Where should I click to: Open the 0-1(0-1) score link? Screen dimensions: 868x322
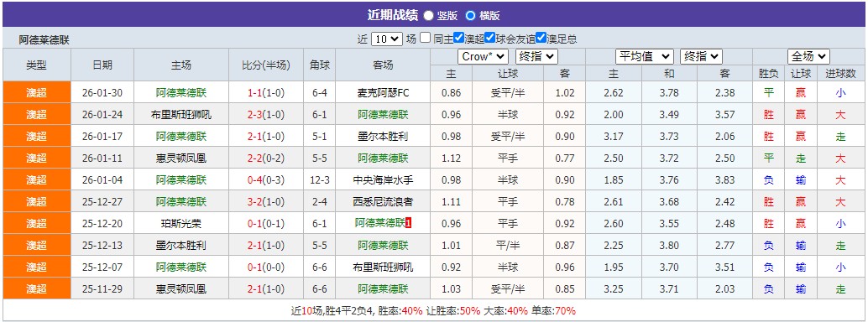tap(266, 224)
